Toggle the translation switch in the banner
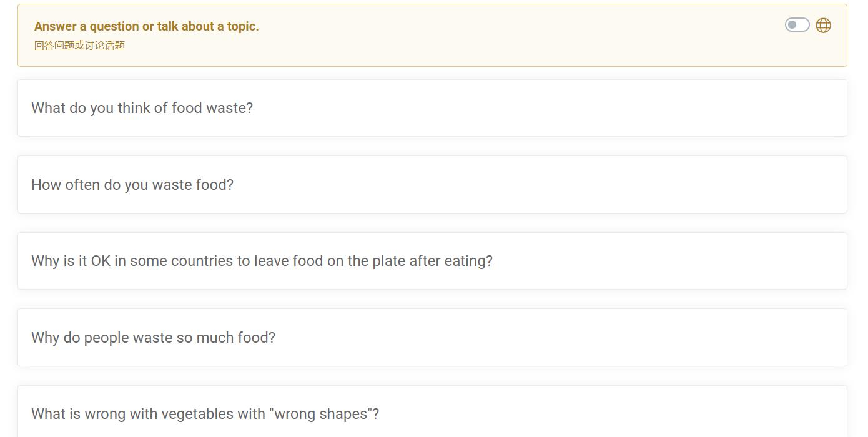Image resolution: width=868 pixels, height=437 pixels. tap(797, 25)
